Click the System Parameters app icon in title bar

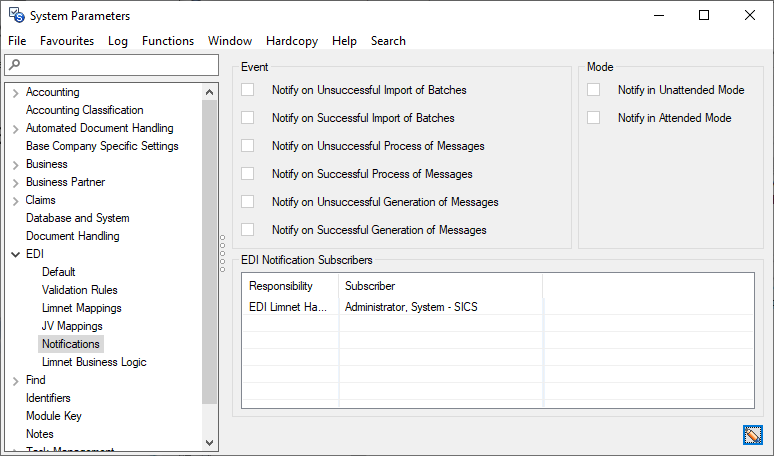click(x=16, y=15)
